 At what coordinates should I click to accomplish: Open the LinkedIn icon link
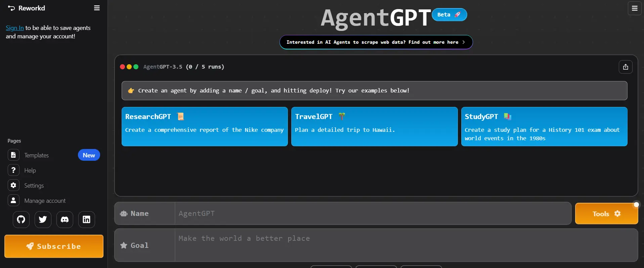87,220
